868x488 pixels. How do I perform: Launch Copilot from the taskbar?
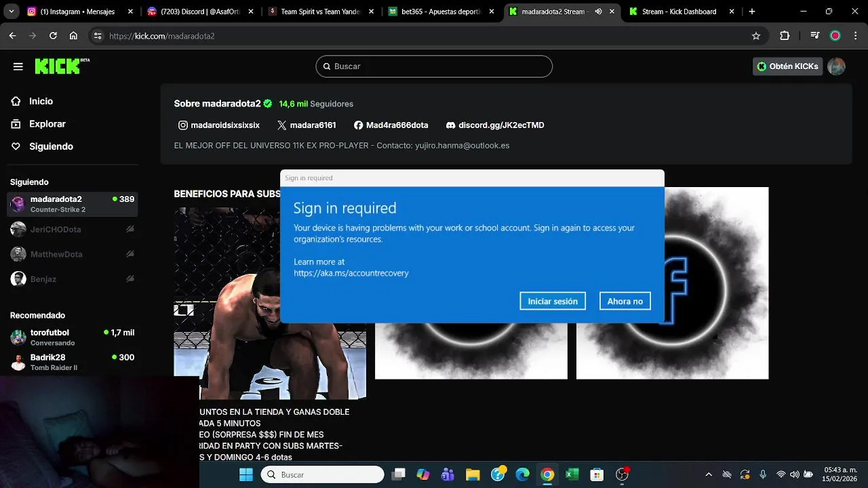point(423,474)
